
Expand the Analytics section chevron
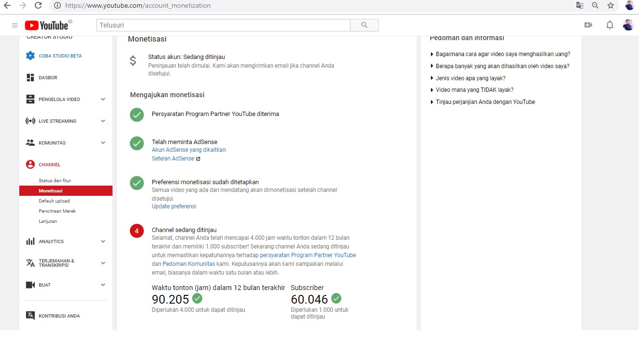click(103, 241)
